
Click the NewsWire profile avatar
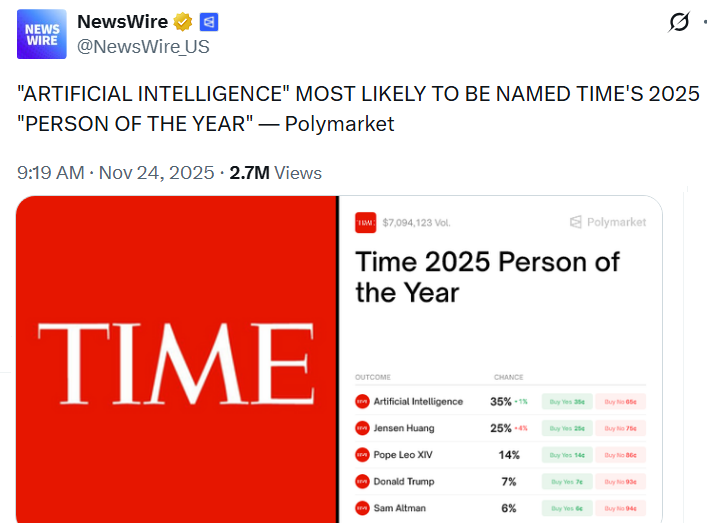[x=42, y=34]
